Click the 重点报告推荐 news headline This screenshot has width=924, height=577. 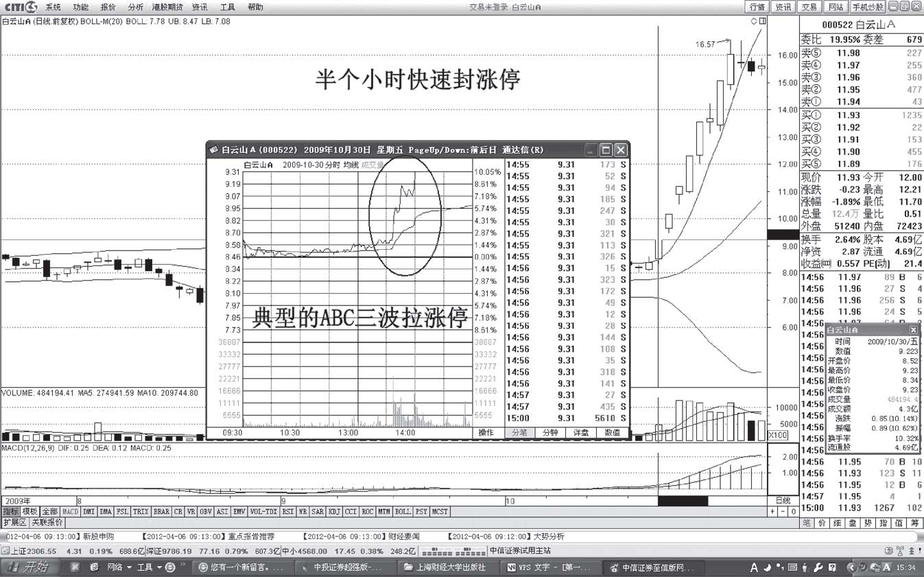coord(251,536)
